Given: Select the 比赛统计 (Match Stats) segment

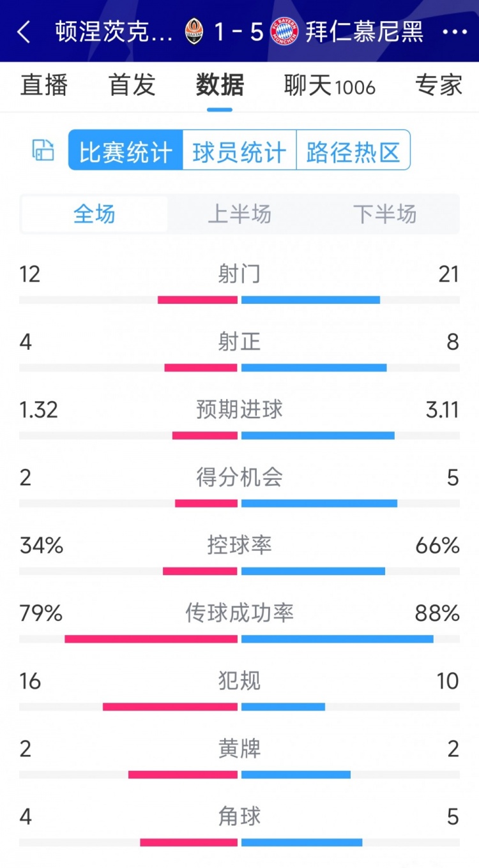Looking at the screenshot, I should [x=124, y=149].
